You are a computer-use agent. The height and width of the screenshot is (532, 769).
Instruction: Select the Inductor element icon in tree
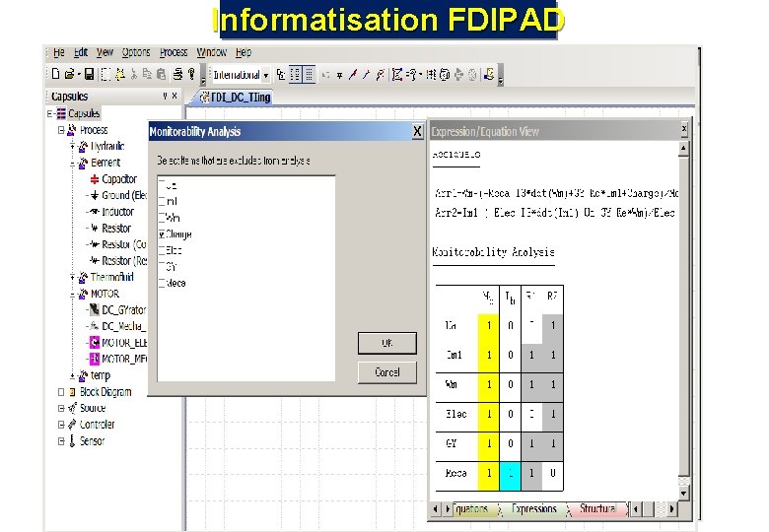[x=95, y=212]
